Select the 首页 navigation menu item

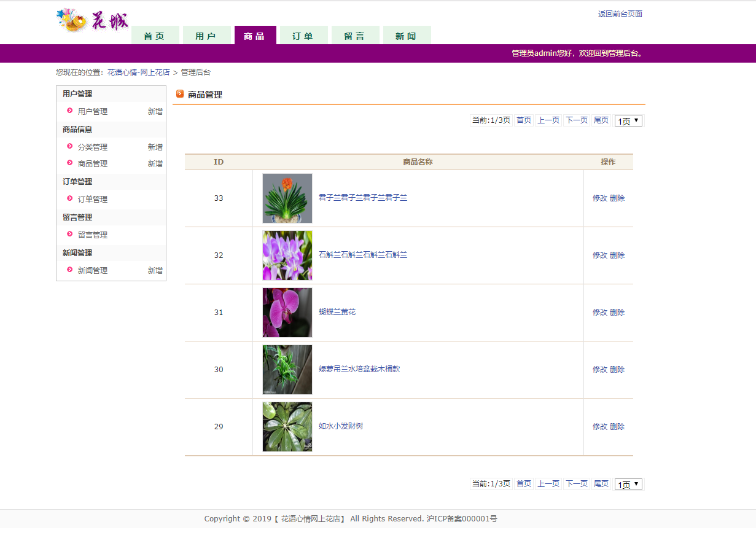click(x=155, y=35)
